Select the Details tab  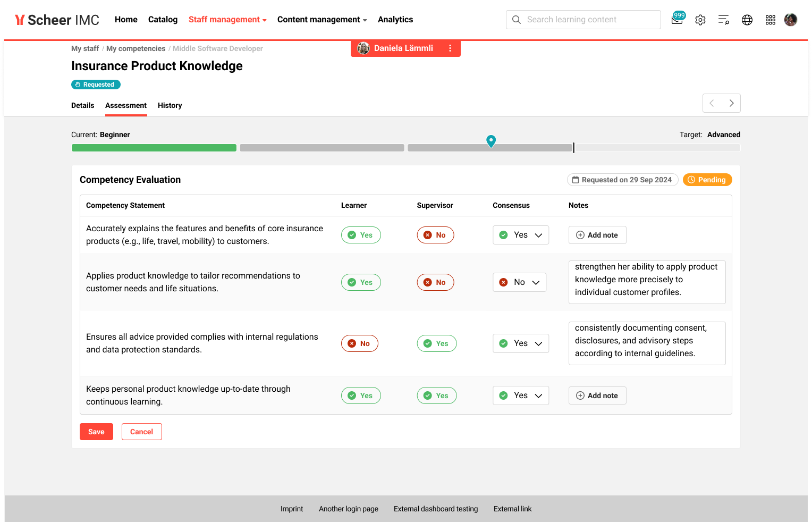[82, 105]
